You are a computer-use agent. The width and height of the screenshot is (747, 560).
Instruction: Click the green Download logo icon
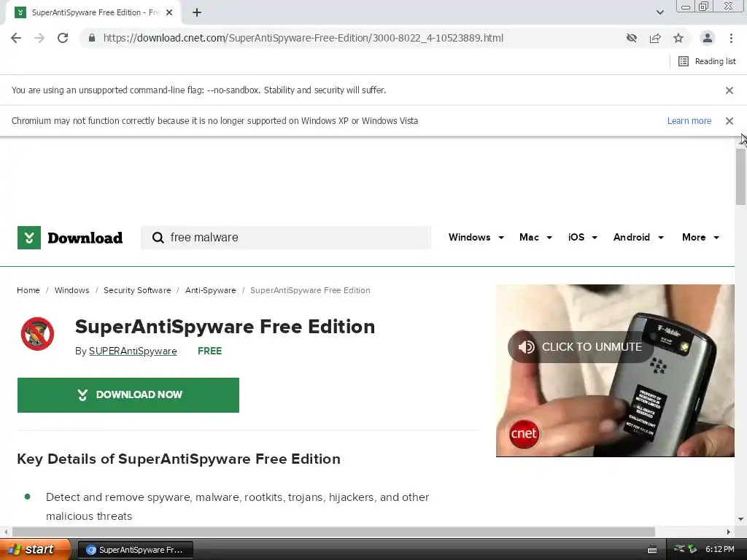click(x=29, y=238)
